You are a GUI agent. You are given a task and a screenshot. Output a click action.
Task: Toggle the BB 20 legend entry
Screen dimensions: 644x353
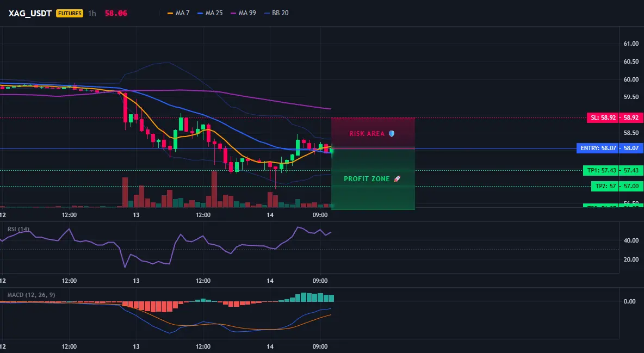point(276,13)
